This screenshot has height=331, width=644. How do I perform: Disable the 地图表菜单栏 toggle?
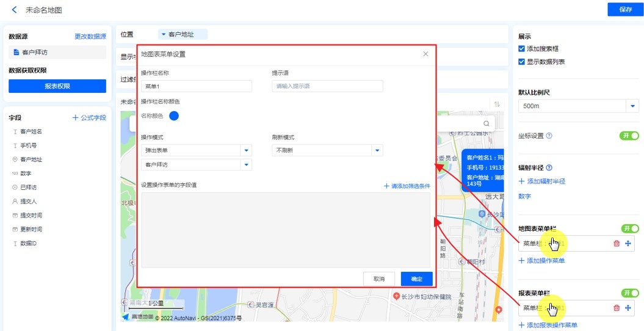(x=630, y=228)
